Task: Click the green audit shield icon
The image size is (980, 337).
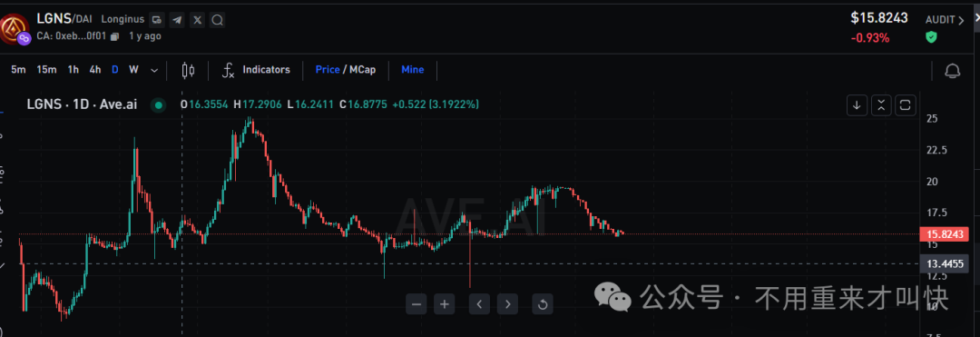Action: click(x=931, y=37)
